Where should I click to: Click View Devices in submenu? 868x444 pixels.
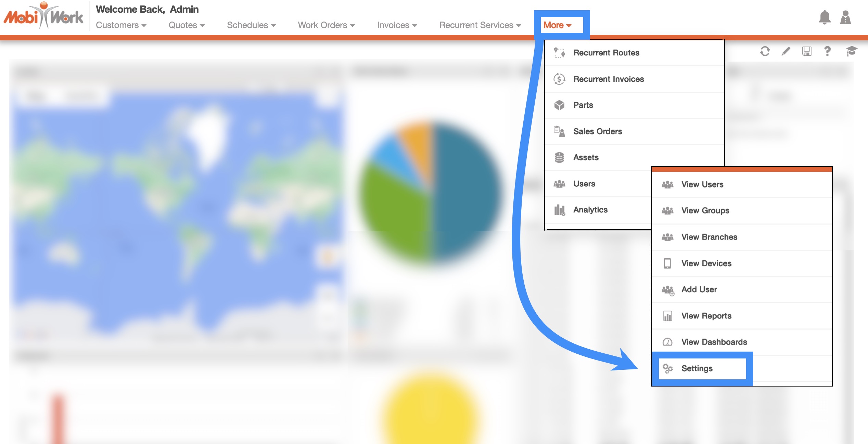point(706,263)
